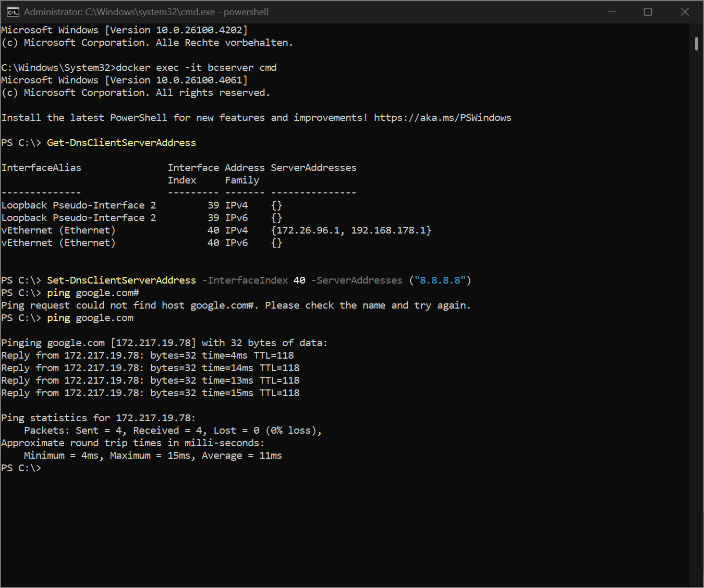The width and height of the screenshot is (704, 588).
Task: Select the "8.8.8.8" server address string
Action: point(441,280)
